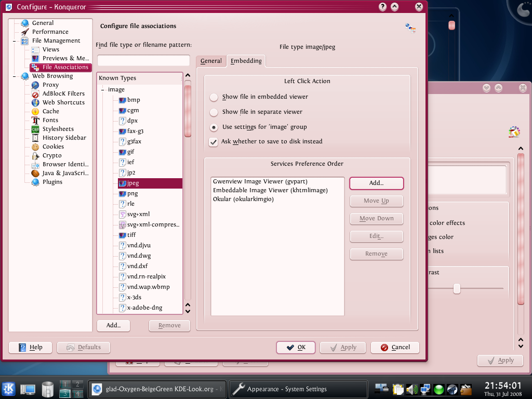Screen dimensions: 532x399
Task: Click Add service button
Action: tap(376, 183)
